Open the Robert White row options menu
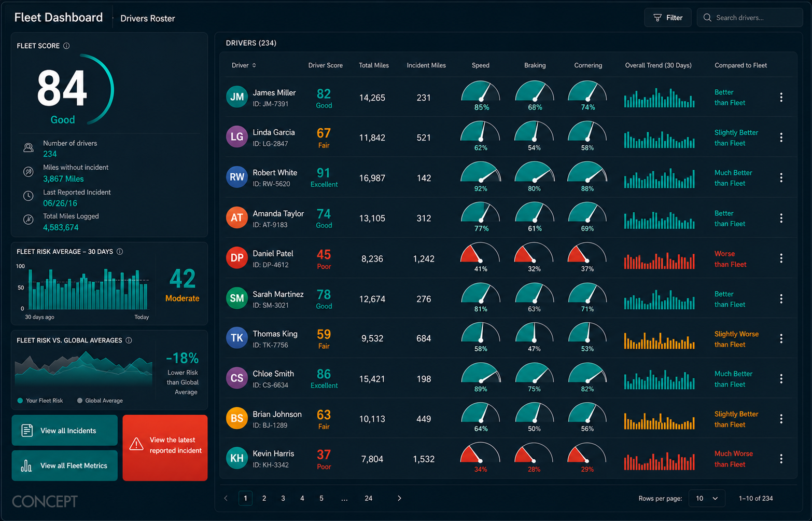 tap(781, 177)
